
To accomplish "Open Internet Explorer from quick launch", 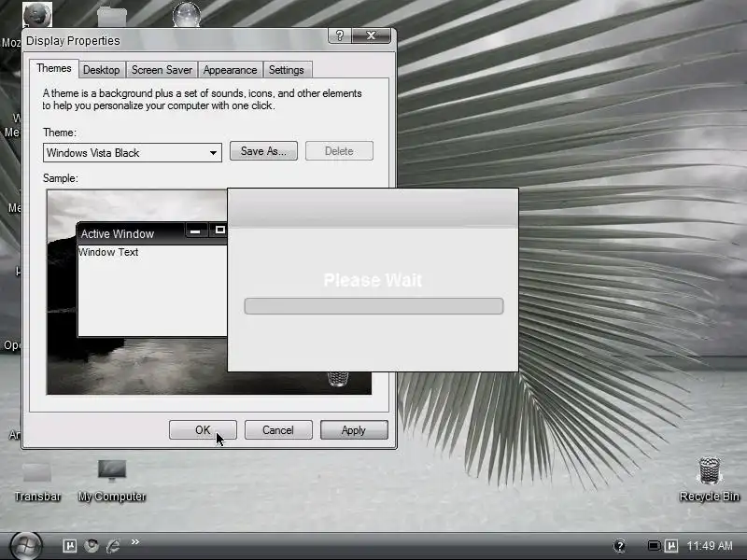I will (x=113, y=546).
